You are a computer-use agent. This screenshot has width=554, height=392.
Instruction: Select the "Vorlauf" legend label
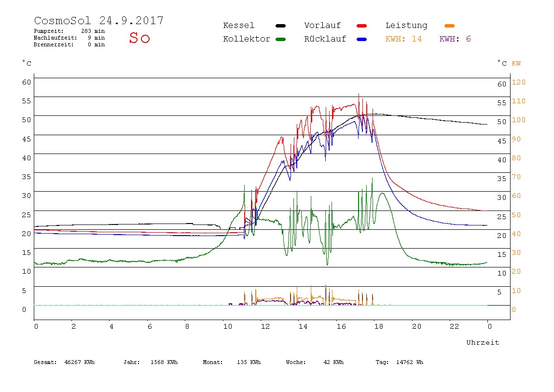[x=322, y=26]
